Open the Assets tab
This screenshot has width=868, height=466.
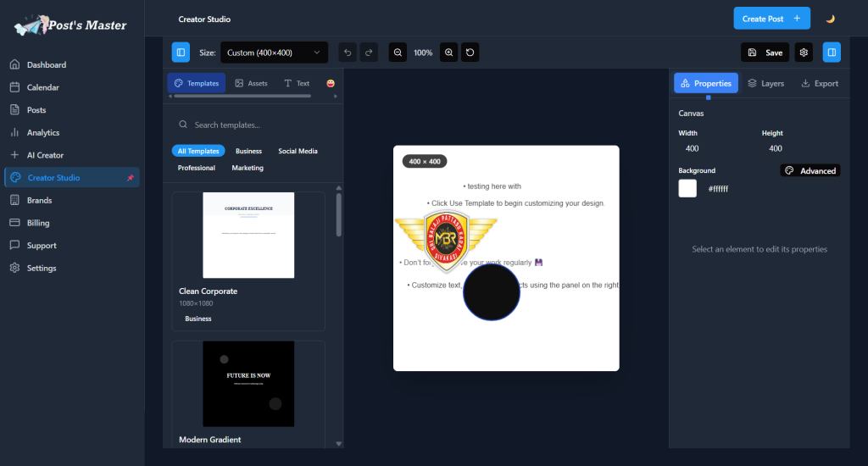coord(251,83)
